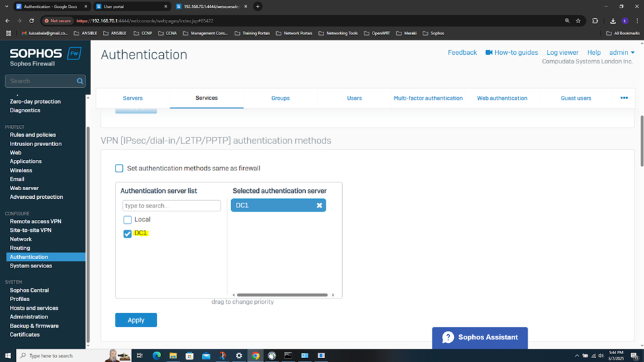Open Rules and policies in sidebar
The height and width of the screenshot is (362, 644).
[33, 135]
